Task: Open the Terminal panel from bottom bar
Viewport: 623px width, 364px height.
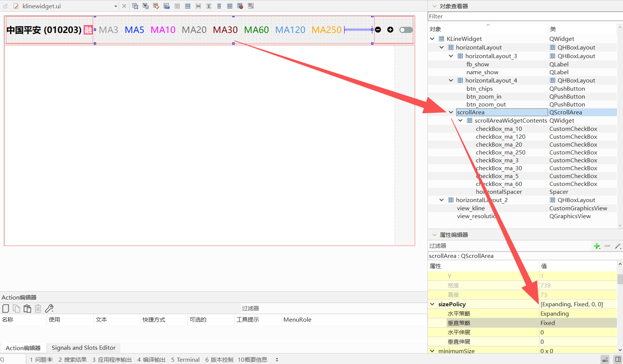Action: tap(185, 359)
